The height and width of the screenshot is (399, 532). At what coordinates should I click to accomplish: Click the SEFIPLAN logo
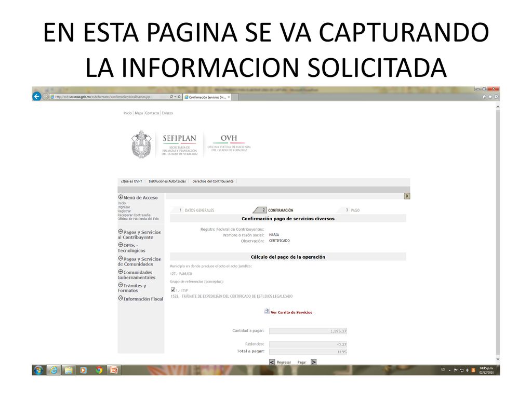coord(179,144)
